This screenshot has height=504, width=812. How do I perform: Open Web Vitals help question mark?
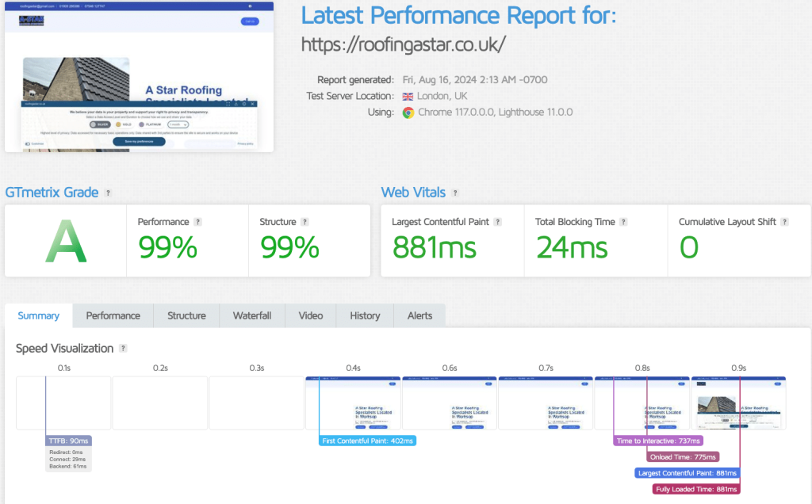pyautogui.click(x=455, y=193)
